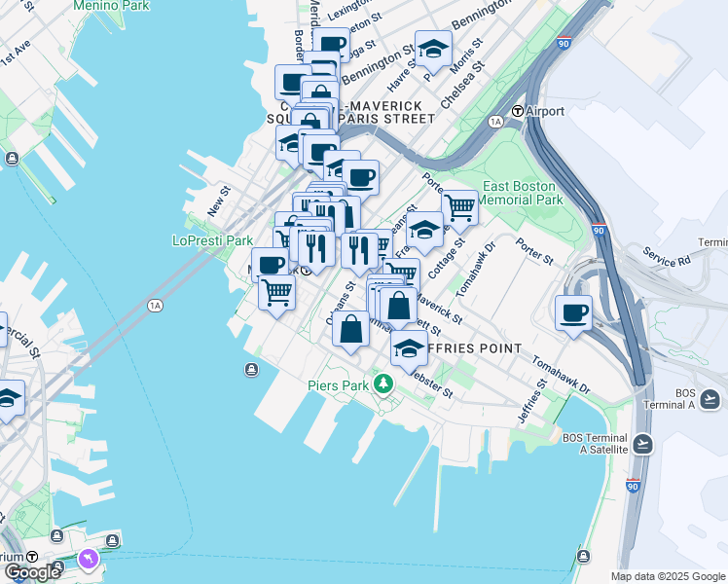
Task: Open the graduation cap marker at Jeffries Point
Action: click(409, 349)
